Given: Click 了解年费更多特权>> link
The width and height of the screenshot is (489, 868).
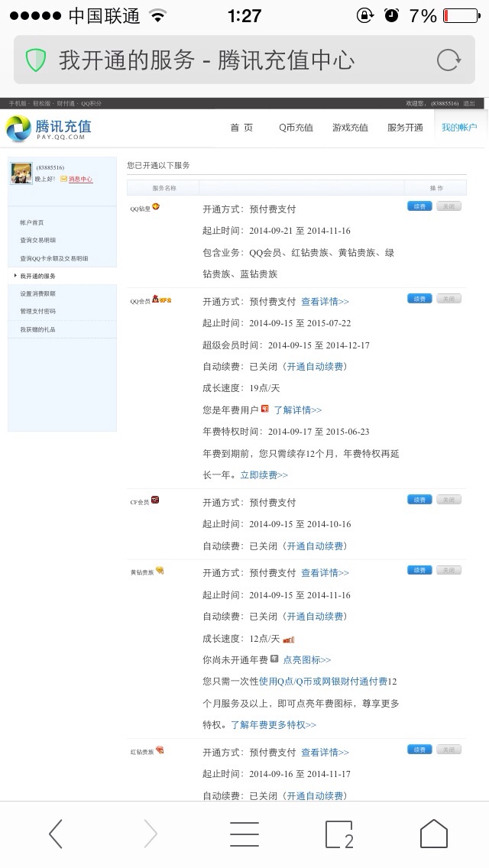Looking at the screenshot, I should point(274,724).
